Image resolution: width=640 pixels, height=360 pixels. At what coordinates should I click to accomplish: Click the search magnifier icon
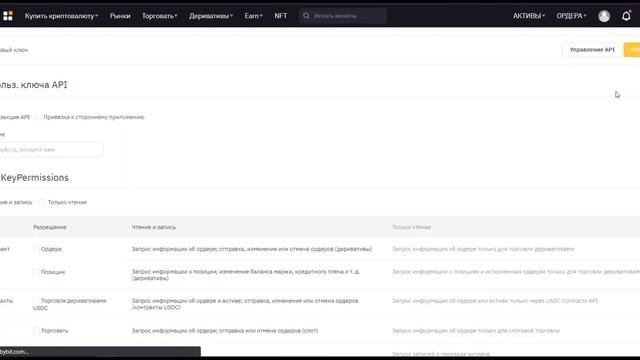point(306,16)
